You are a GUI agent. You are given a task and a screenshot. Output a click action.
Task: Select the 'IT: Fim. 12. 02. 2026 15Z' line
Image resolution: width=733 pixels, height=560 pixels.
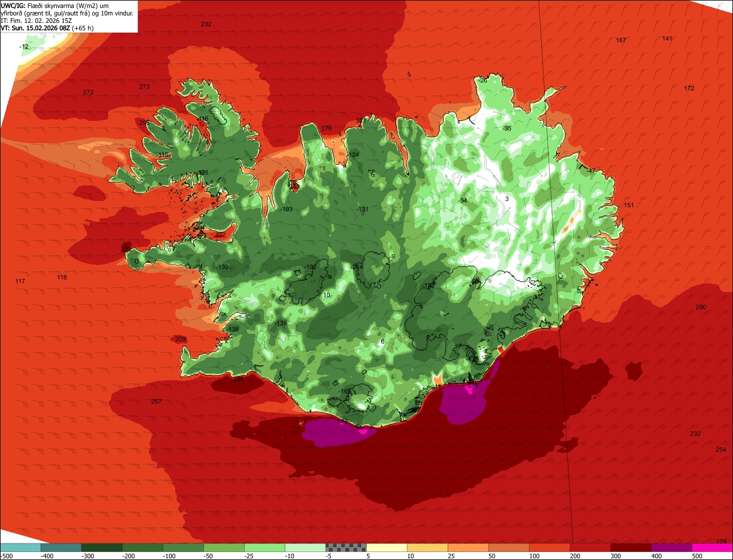point(36,20)
